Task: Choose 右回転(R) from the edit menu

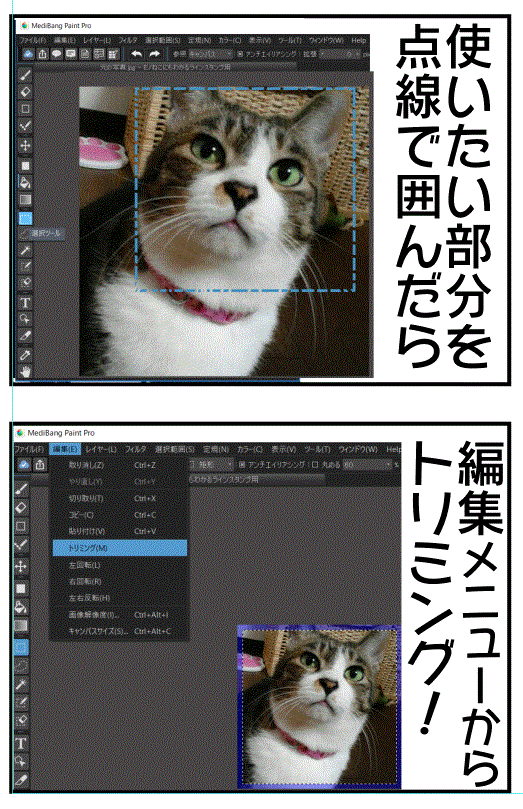Action: click(120, 581)
